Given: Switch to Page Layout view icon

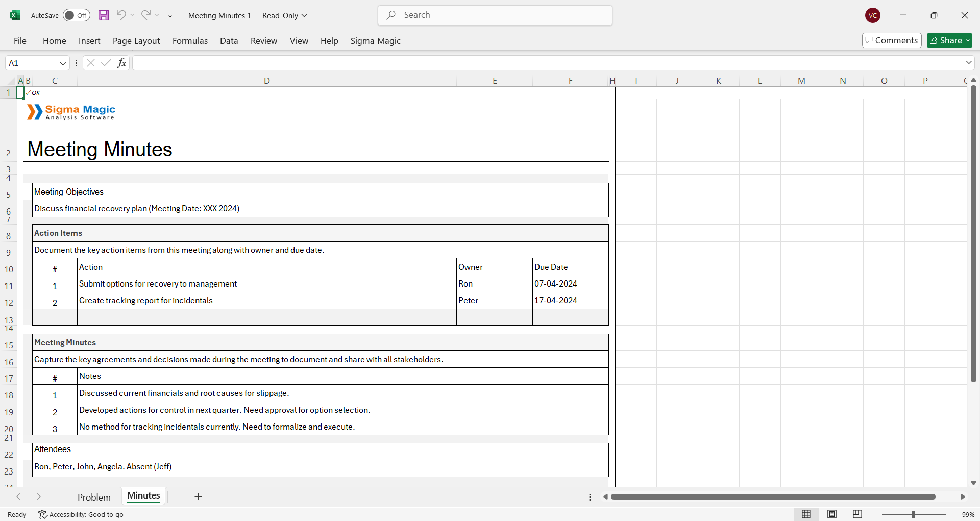Looking at the screenshot, I should point(832,514).
